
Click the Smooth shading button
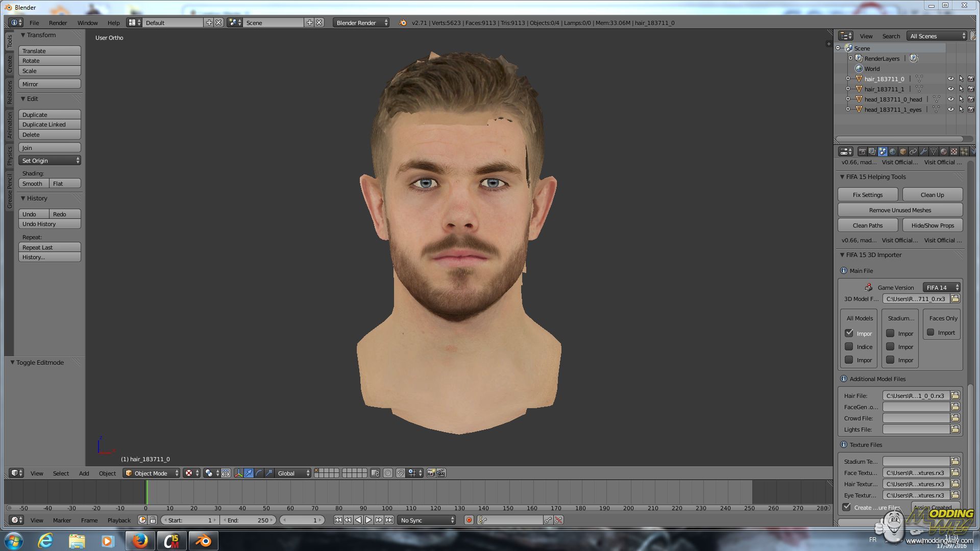pyautogui.click(x=33, y=184)
